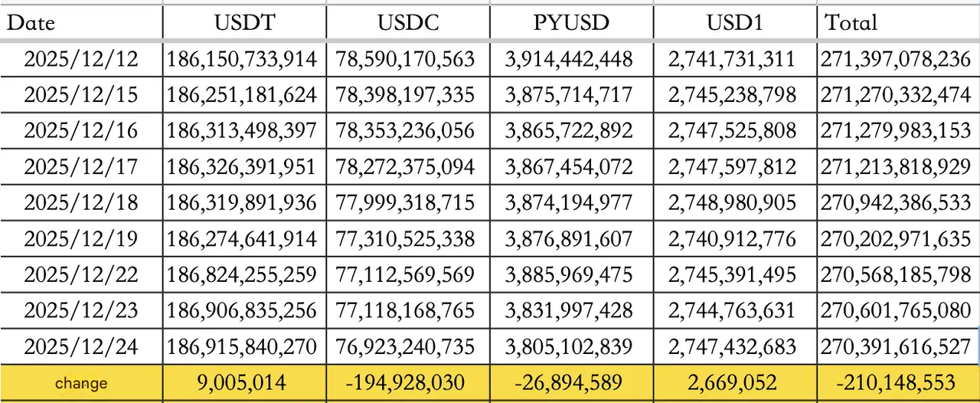Select the 2025/12/24 date cell
This screenshot has height=403, width=980.
(81, 346)
